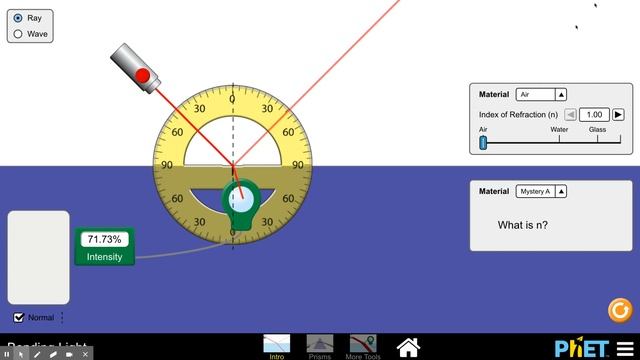
Task: Switch to the Prisms screen tab
Action: pos(320,347)
